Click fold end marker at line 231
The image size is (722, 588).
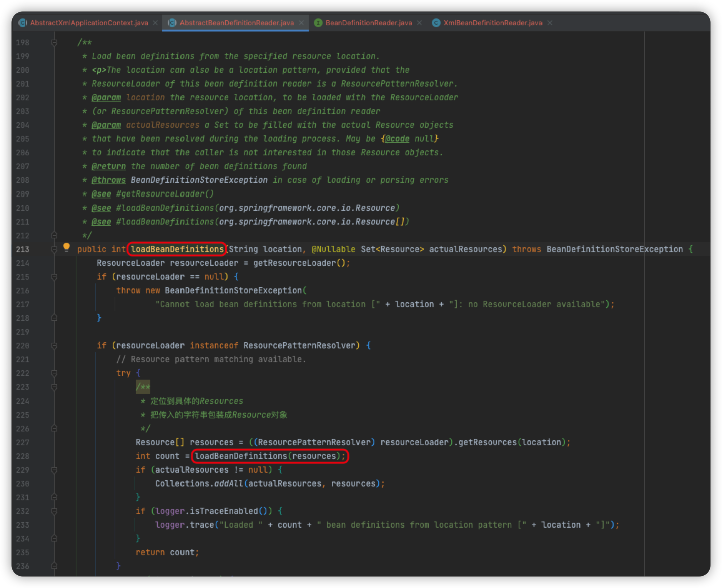click(x=54, y=497)
